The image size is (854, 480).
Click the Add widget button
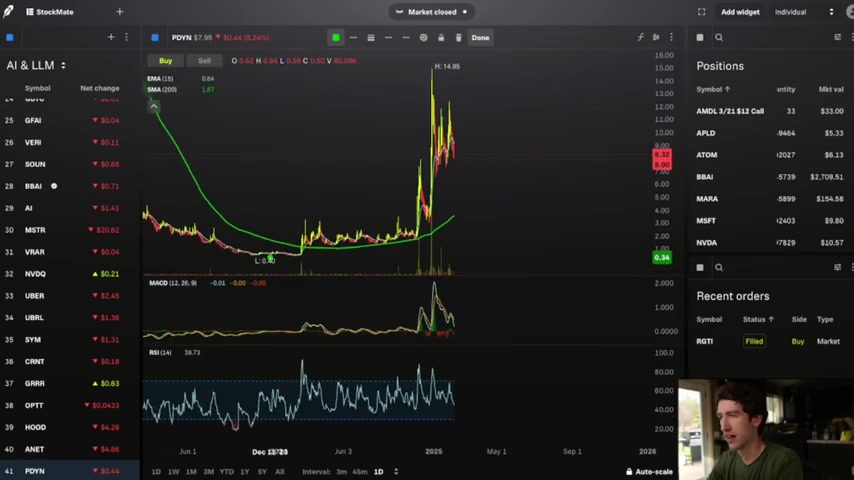point(740,12)
